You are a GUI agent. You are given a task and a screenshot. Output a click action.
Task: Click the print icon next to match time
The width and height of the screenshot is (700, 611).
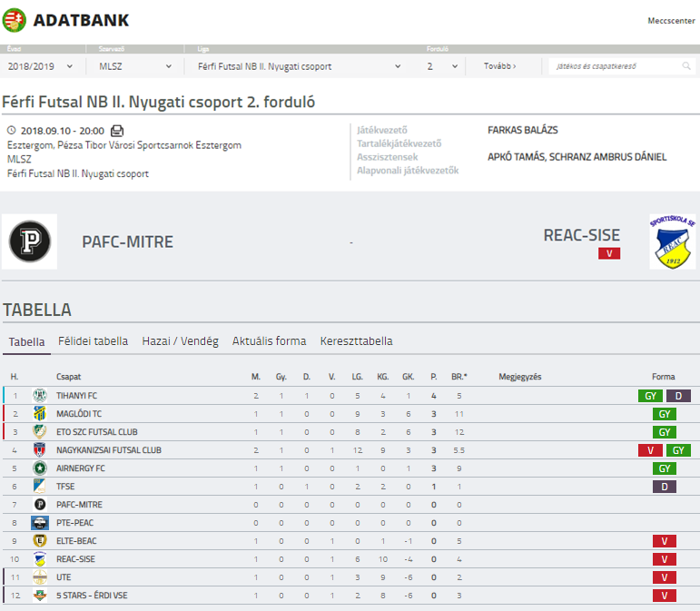(x=117, y=131)
